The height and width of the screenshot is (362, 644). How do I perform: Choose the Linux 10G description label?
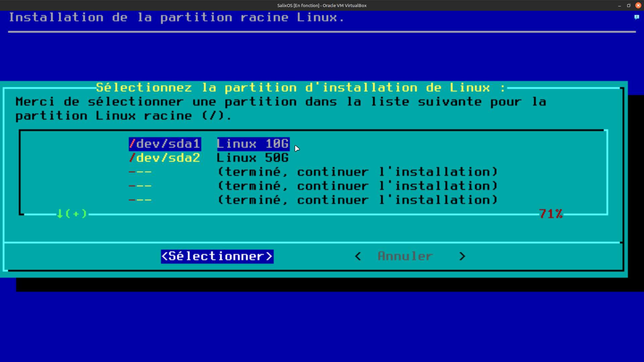[x=253, y=144]
